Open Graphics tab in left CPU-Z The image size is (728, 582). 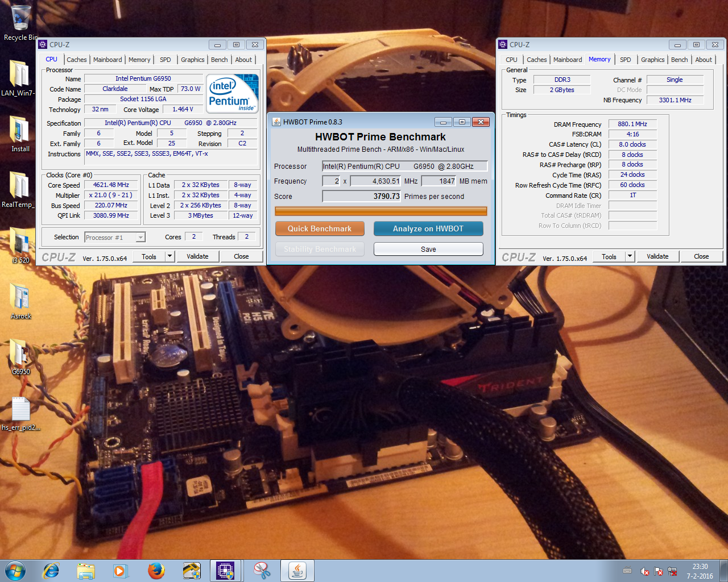coord(193,60)
